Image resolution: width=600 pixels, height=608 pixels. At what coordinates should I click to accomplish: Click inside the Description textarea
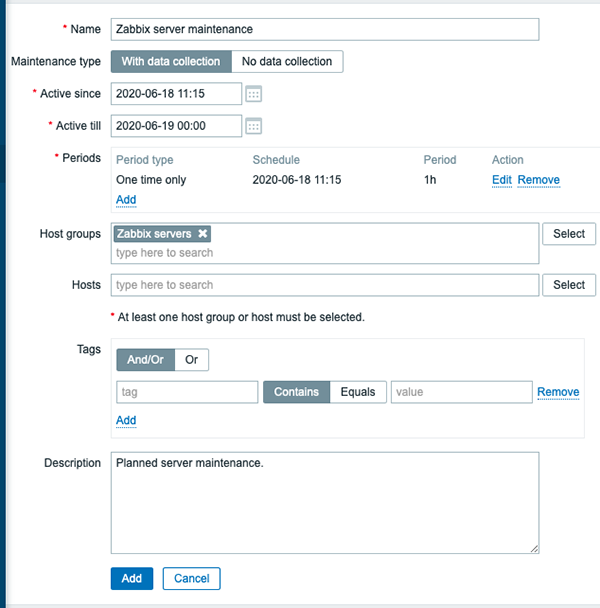coord(325,503)
